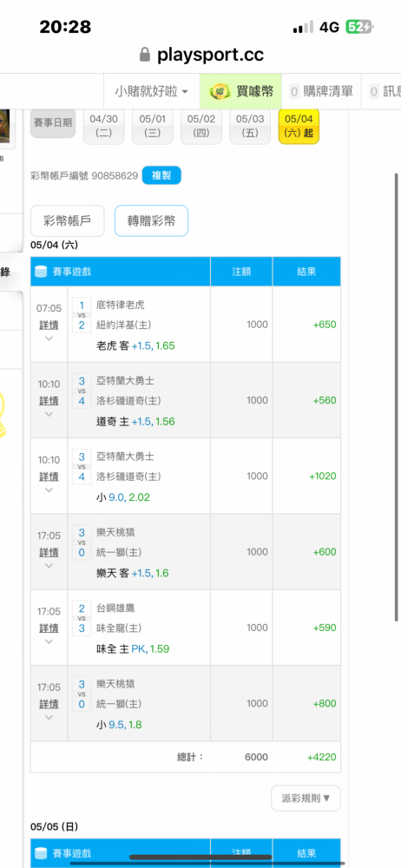The image size is (401, 868).
Task: Expand details chevron for 台鋼雄鷹 game
Action: coord(49,641)
